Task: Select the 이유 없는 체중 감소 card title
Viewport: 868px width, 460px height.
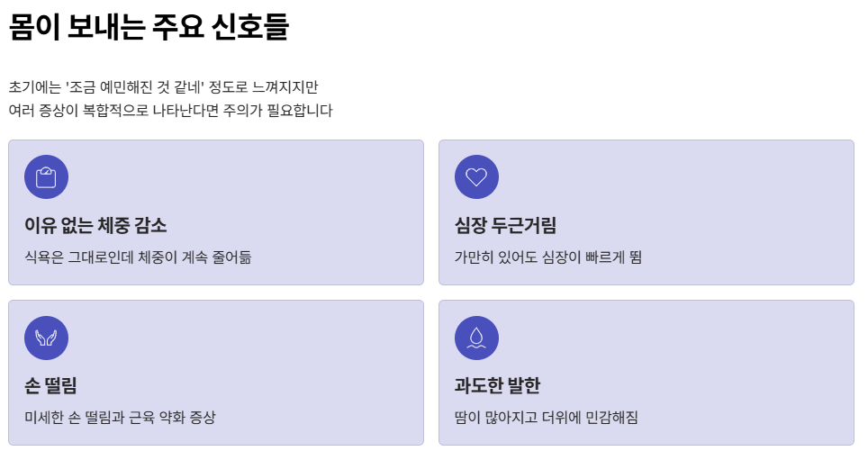Action: point(95,225)
